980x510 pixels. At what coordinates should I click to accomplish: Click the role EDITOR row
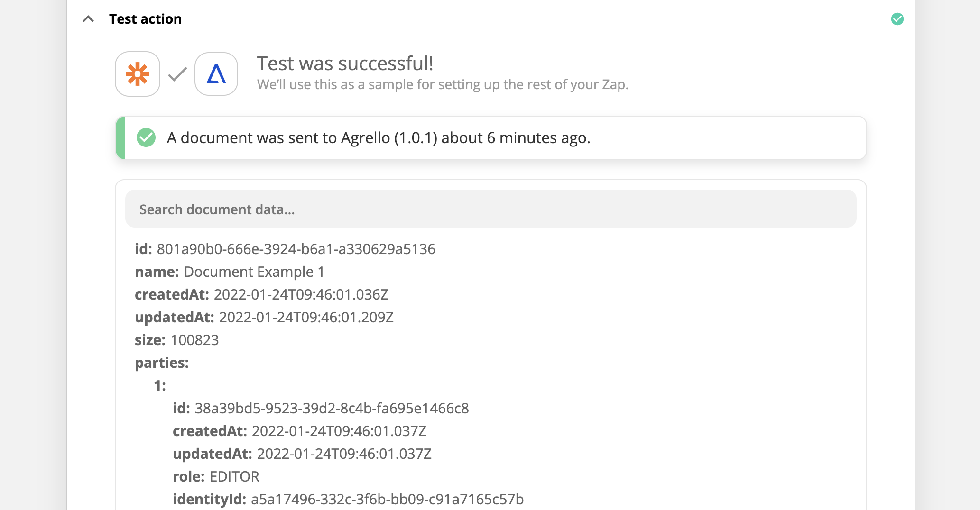pos(216,476)
